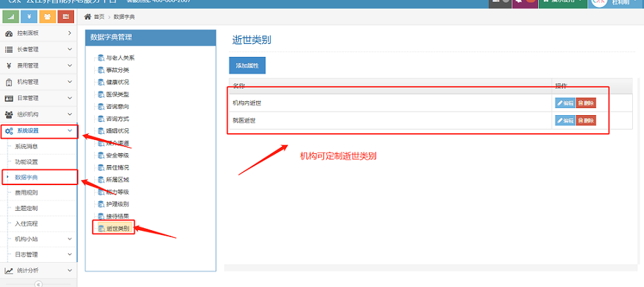Open the 费用规则 submenu item
The height and width of the screenshot is (287, 644).
(x=26, y=193)
